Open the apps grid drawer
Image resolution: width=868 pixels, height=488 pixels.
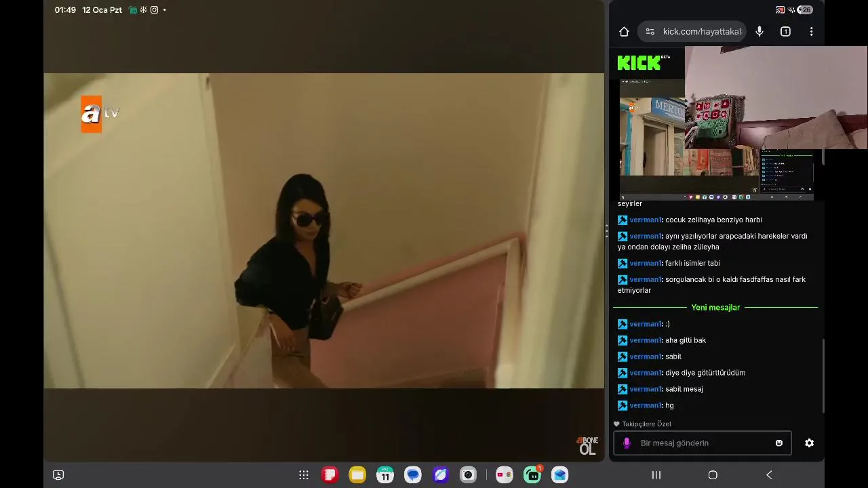[x=304, y=475]
